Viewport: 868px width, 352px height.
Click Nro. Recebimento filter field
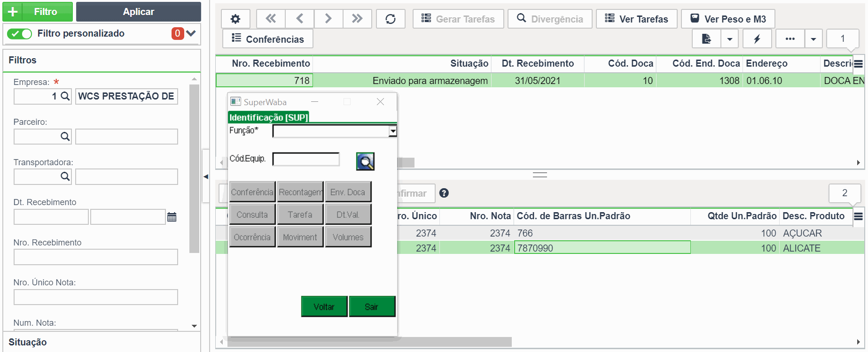tap(96, 257)
